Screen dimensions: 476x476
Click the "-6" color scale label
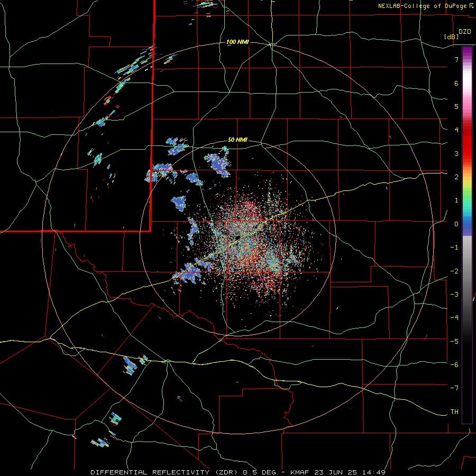[454, 365]
